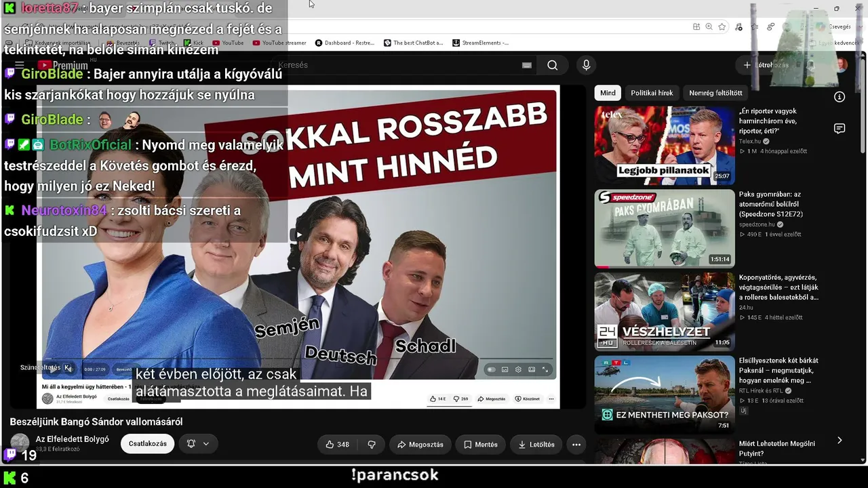
Task: Open the more actions ellipsis menu
Action: click(x=576, y=445)
